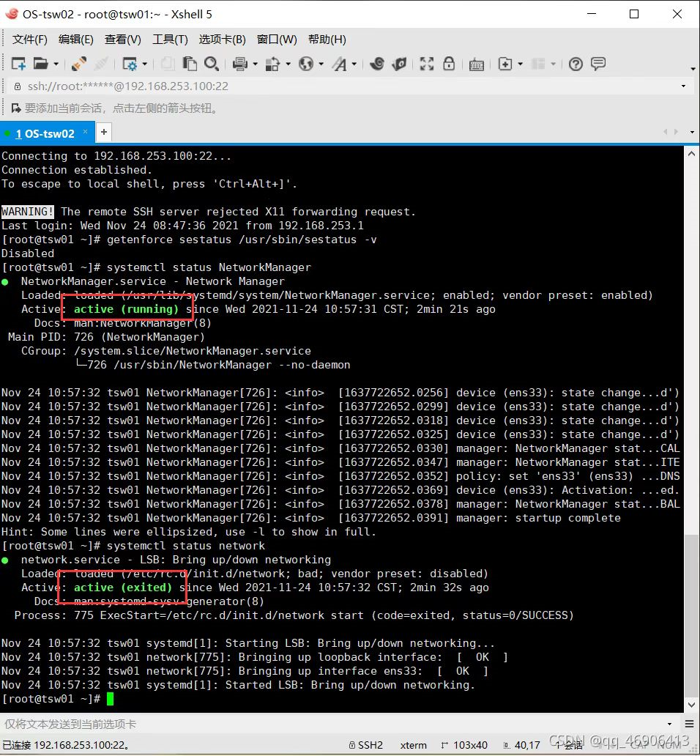Expand the Open Session folder dropdown arrow
The height and width of the screenshot is (756, 700).
click(x=56, y=64)
